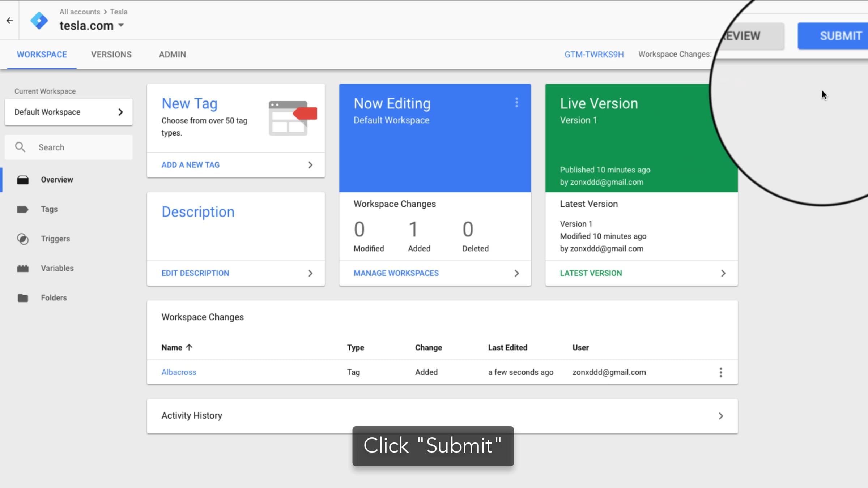
Task: Click the search magnifier icon
Action: tap(20, 147)
